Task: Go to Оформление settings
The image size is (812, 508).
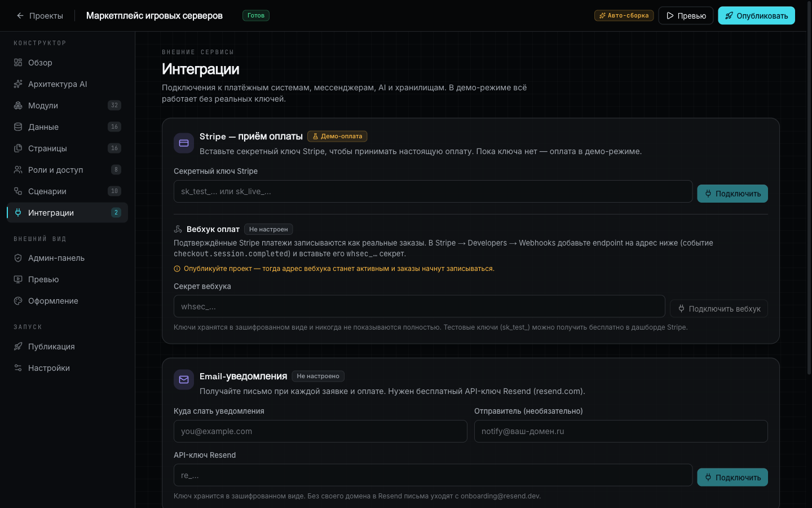Action: pyautogui.click(x=68, y=301)
